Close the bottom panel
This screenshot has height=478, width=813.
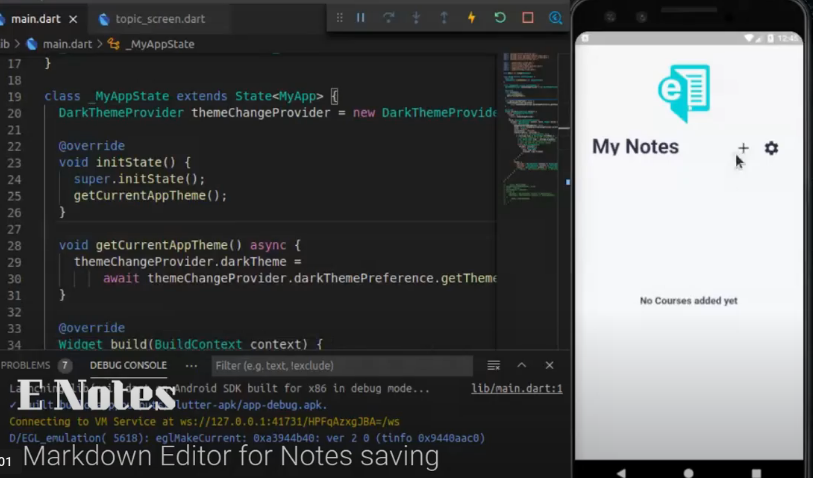550,365
